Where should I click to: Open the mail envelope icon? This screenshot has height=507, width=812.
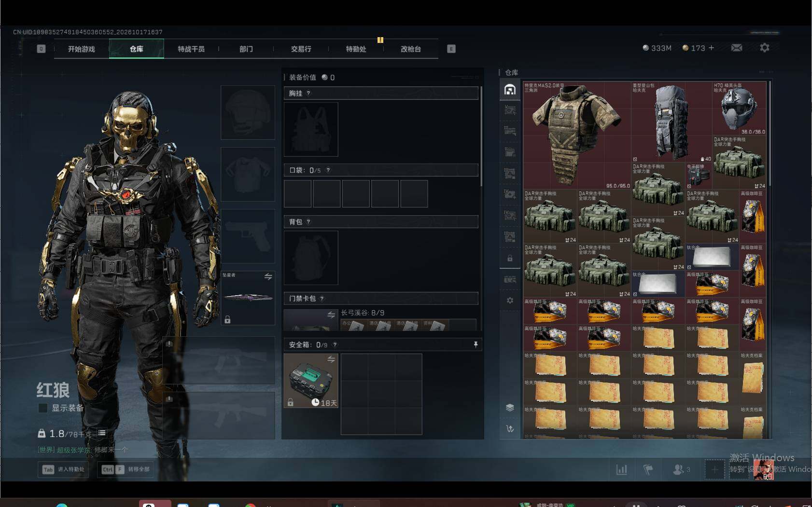(737, 48)
